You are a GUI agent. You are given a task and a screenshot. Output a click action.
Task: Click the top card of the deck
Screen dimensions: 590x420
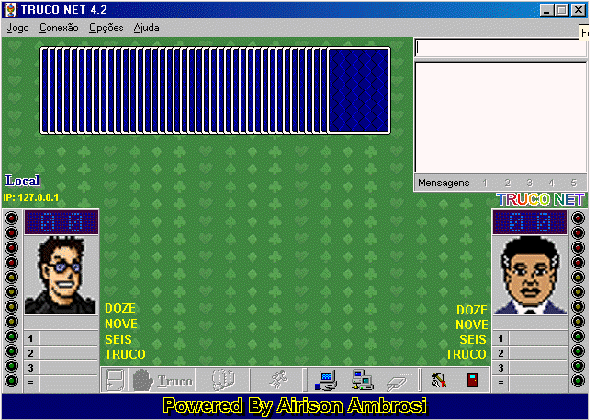pyautogui.click(x=359, y=91)
